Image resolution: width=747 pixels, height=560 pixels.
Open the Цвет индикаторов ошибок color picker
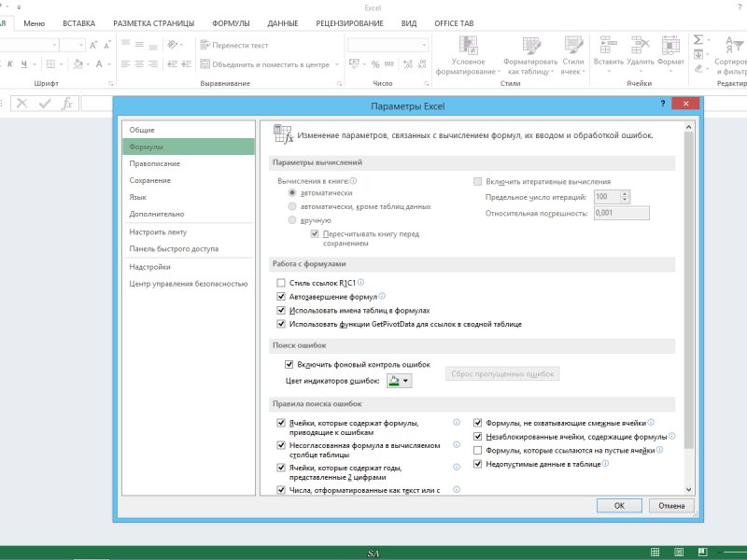(x=400, y=381)
